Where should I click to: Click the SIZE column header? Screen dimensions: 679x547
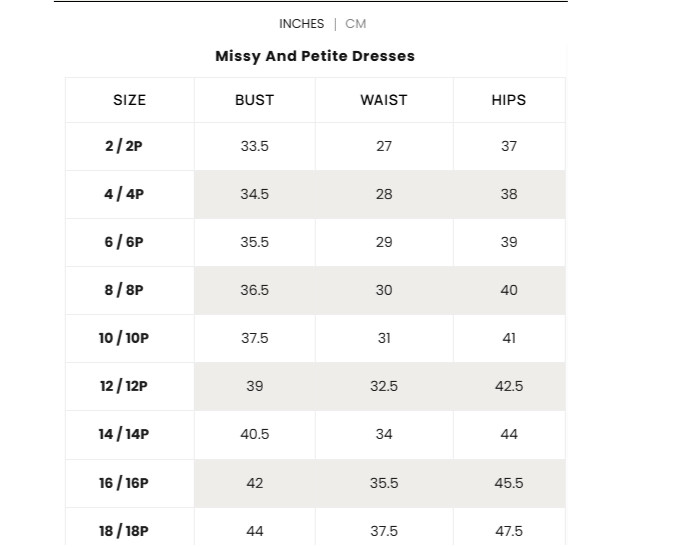(129, 100)
